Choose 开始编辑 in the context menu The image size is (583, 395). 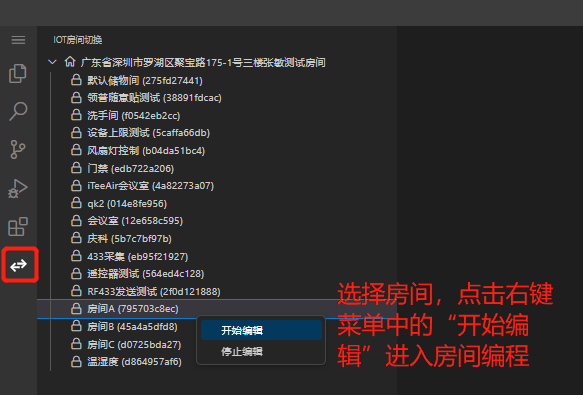(x=261, y=330)
